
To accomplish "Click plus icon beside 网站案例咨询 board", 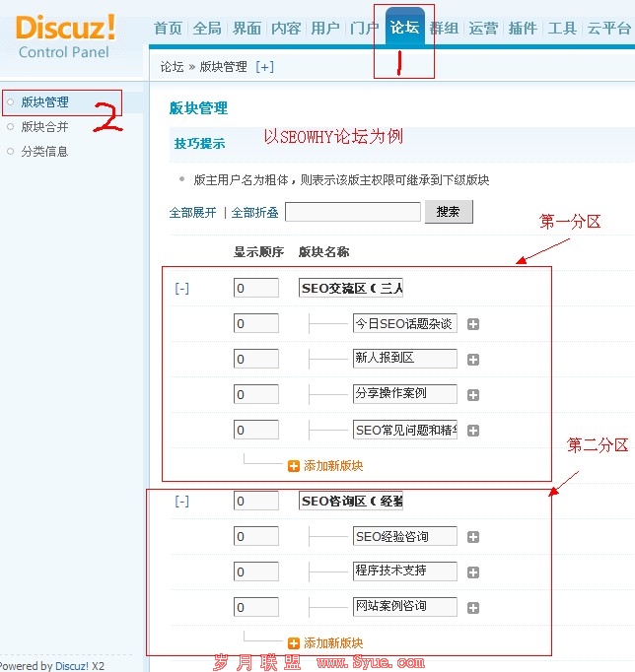I will (473, 608).
